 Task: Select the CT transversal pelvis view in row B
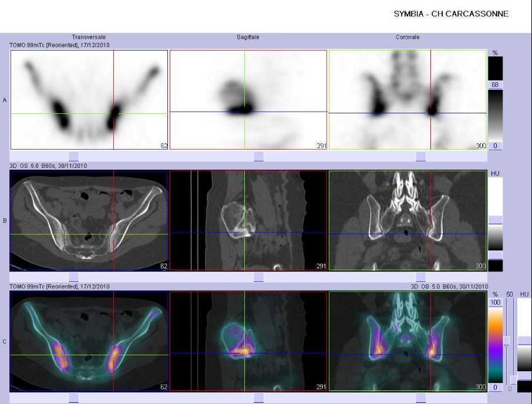[x=89, y=220]
